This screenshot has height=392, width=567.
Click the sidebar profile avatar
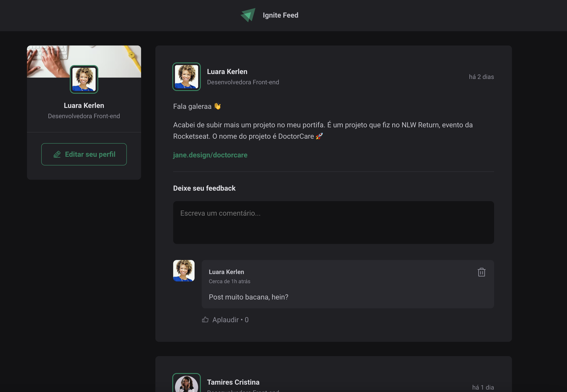84,79
